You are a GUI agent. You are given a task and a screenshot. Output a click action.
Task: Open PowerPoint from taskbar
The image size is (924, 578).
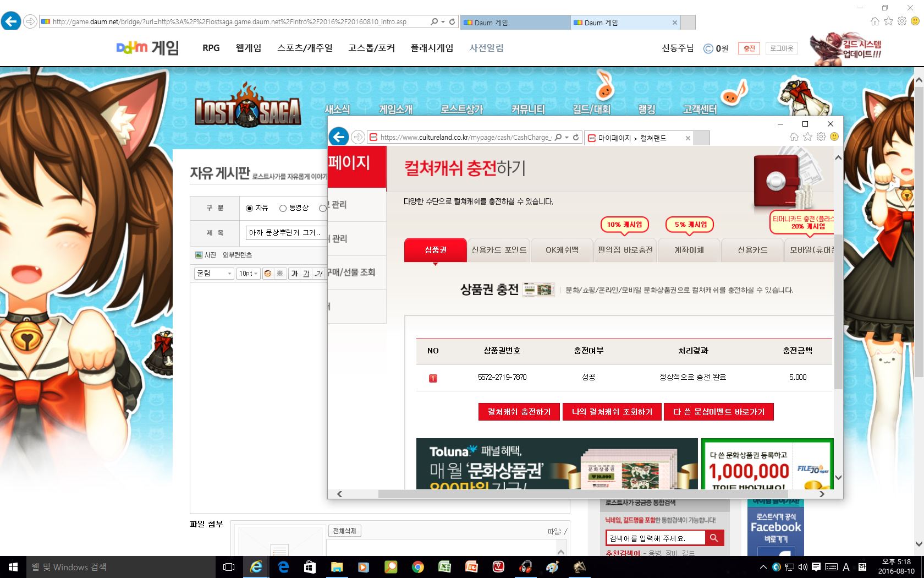(x=471, y=567)
